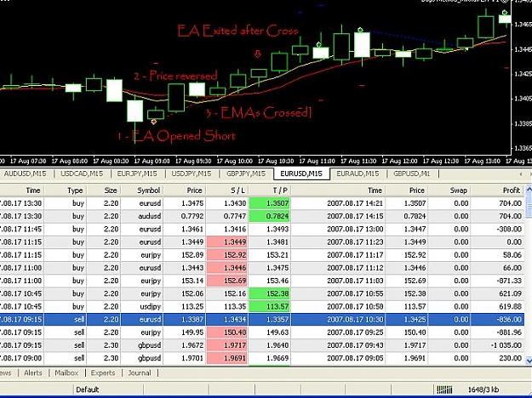Click the scroll-up arrow of history table
The height and width of the screenshot is (398, 532).
click(529, 190)
